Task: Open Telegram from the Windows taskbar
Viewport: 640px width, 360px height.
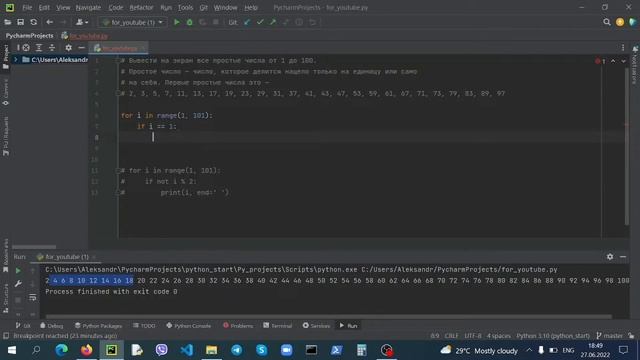Action: pyautogui.click(x=236, y=350)
